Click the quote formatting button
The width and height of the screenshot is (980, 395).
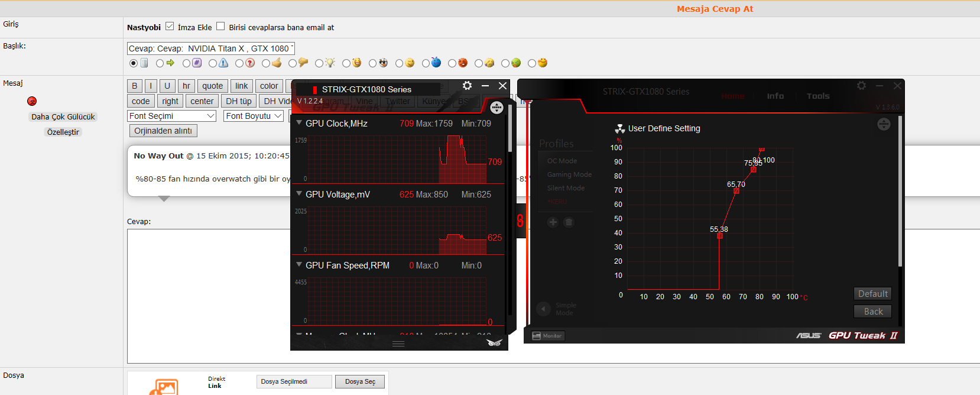[x=212, y=86]
